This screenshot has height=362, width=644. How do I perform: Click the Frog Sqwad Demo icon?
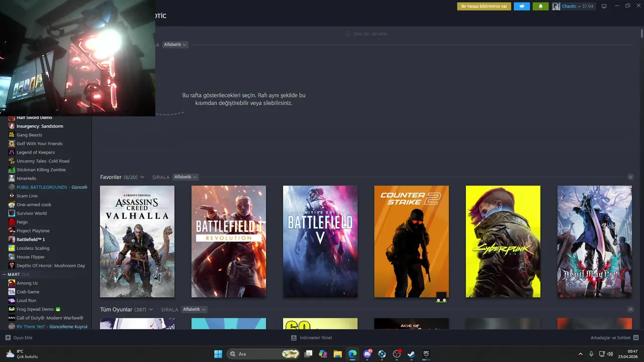[12, 309]
